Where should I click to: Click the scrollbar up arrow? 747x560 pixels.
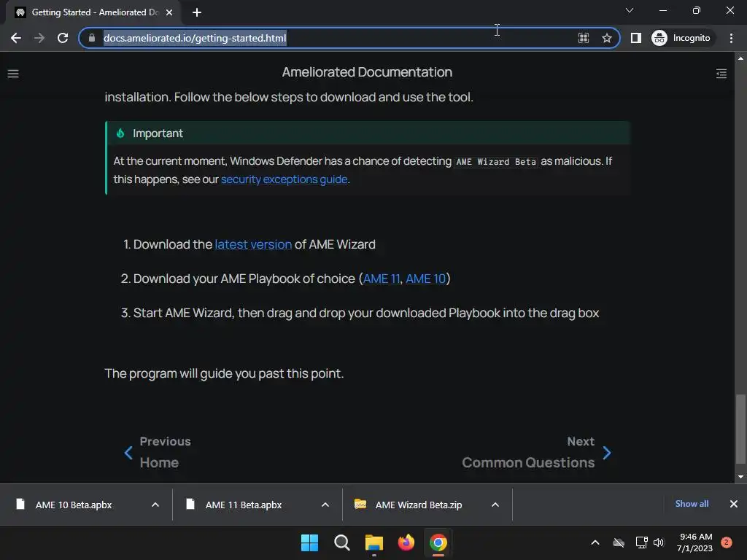[740, 58]
